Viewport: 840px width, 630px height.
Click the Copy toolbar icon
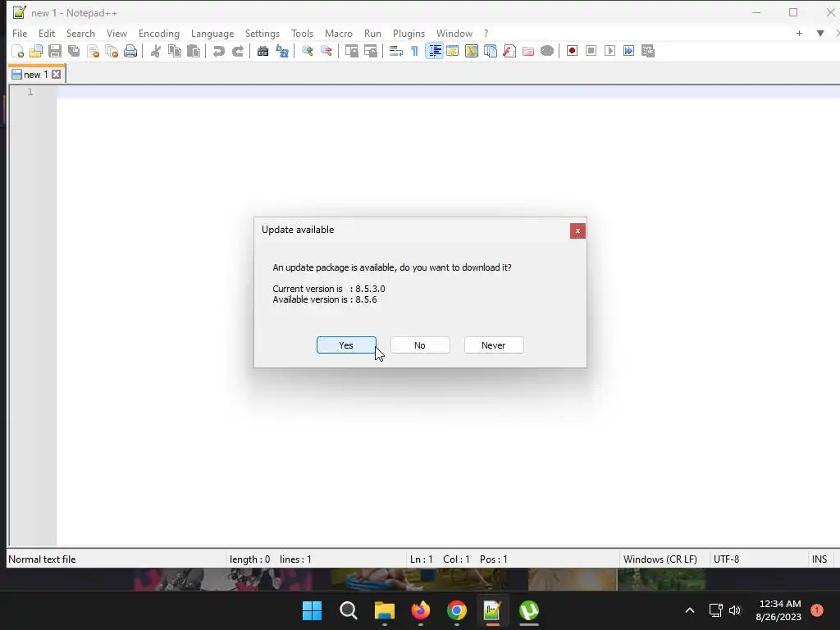[175, 51]
